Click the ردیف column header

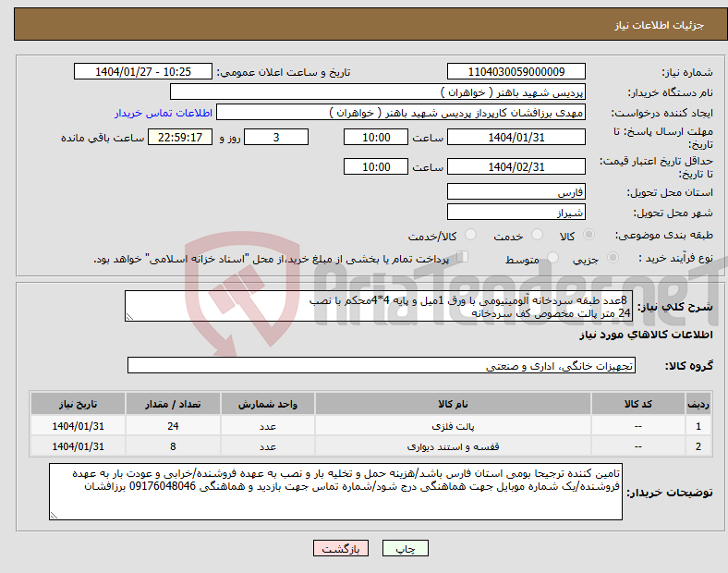tap(698, 404)
